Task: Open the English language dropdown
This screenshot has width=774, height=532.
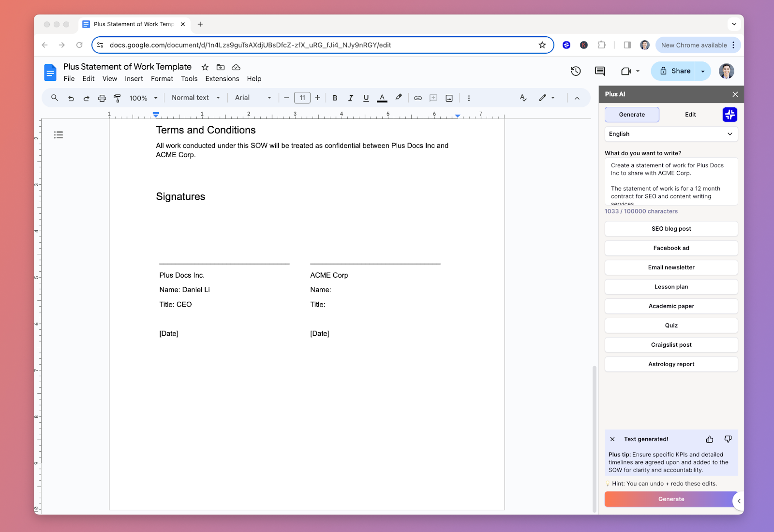Action: click(671, 134)
